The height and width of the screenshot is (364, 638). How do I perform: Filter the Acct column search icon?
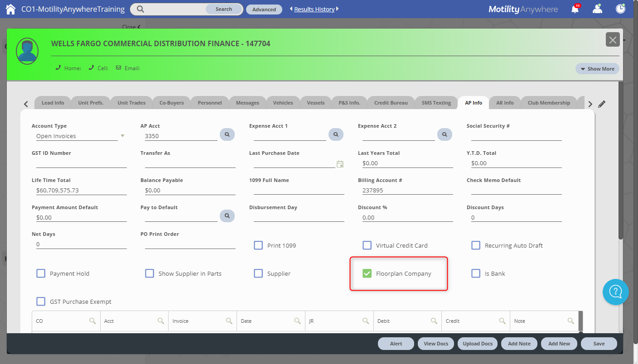click(161, 321)
